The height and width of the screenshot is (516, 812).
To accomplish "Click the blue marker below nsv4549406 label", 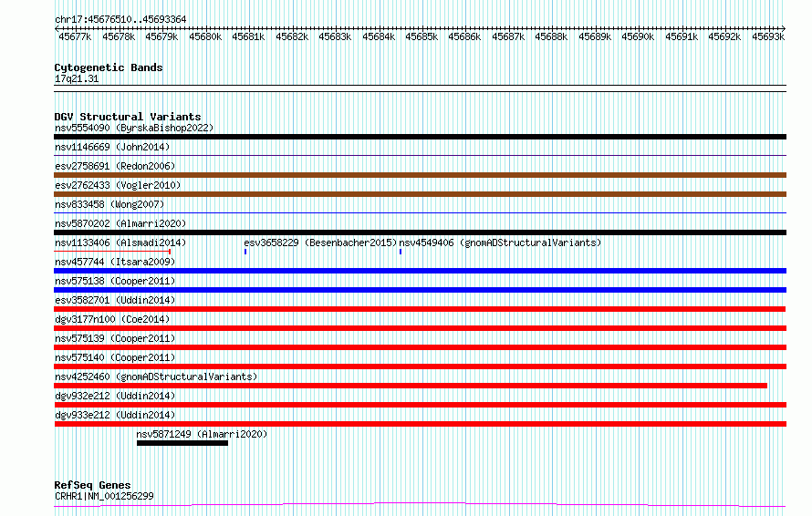I will pyautogui.click(x=401, y=252).
